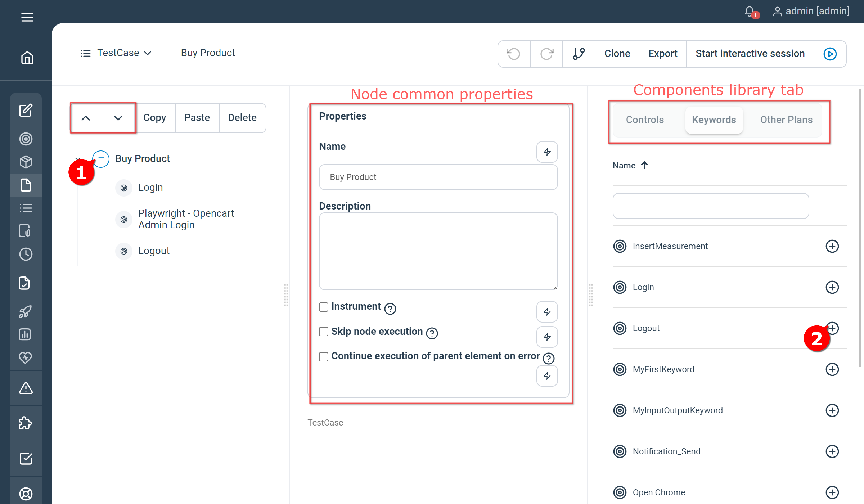Open the Scheduler clock icon

click(x=26, y=254)
